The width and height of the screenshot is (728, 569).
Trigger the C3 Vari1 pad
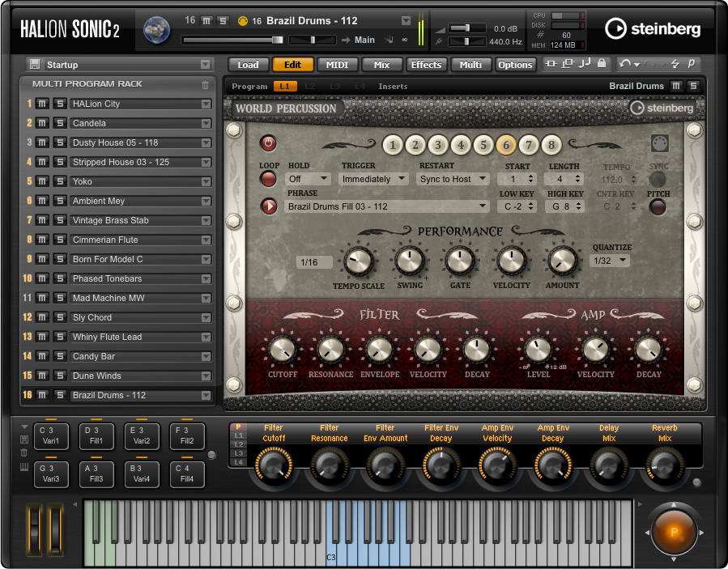51,435
